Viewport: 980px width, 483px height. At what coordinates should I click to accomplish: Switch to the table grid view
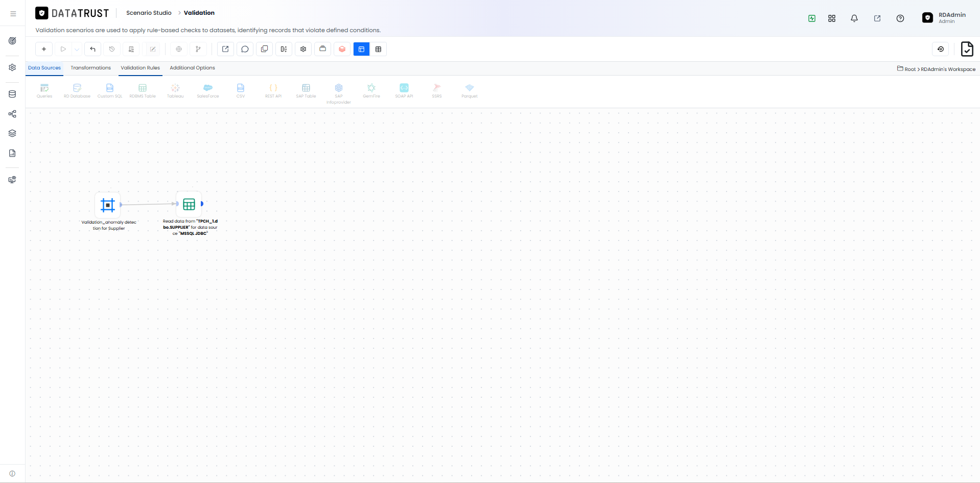coord(378,49)
